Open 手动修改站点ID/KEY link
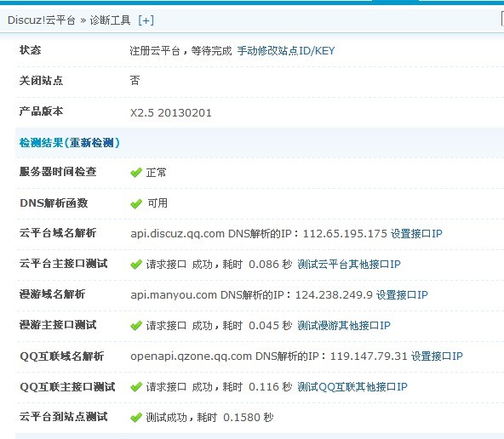Image resolution: width=504 pixels, height=439 pixels. (286, 51)
